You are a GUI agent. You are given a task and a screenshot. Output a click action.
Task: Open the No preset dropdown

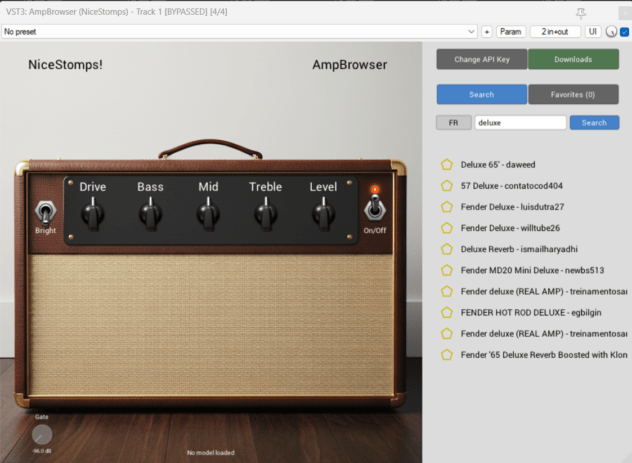[240, 32]
